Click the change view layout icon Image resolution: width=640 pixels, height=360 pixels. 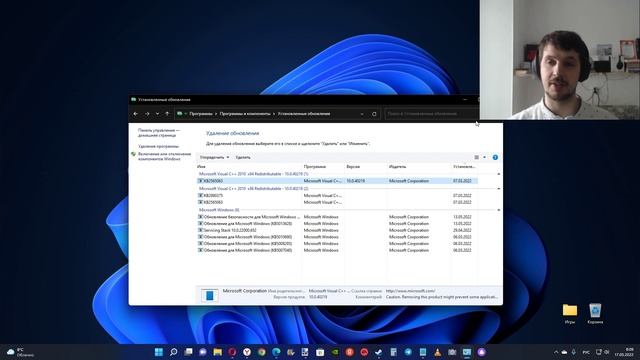coord(476,157)
